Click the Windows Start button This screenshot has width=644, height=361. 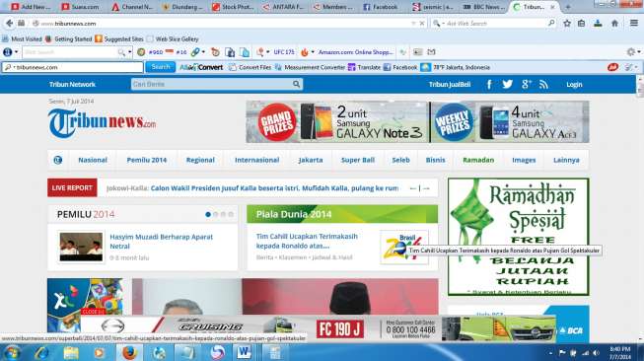[11, 353]
